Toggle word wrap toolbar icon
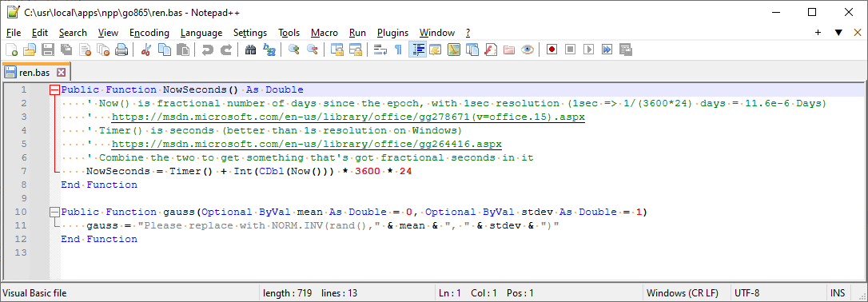Image resolution: width=868 pixels, height=302 pixels. (380, 50)
